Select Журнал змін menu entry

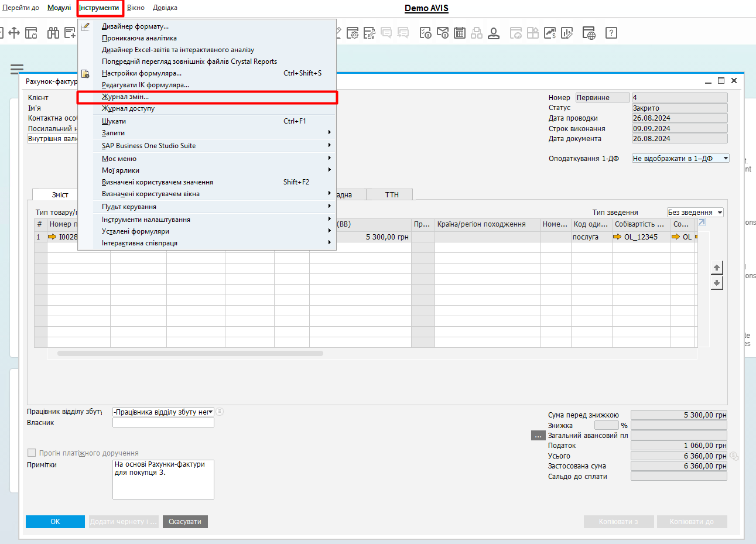click(125, 97)
